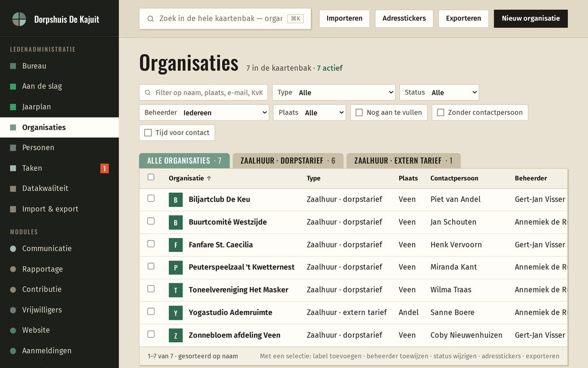Open the Vrijwilligers module
Viewport: 588px width, 368px height.
click(x=59, y=310)
